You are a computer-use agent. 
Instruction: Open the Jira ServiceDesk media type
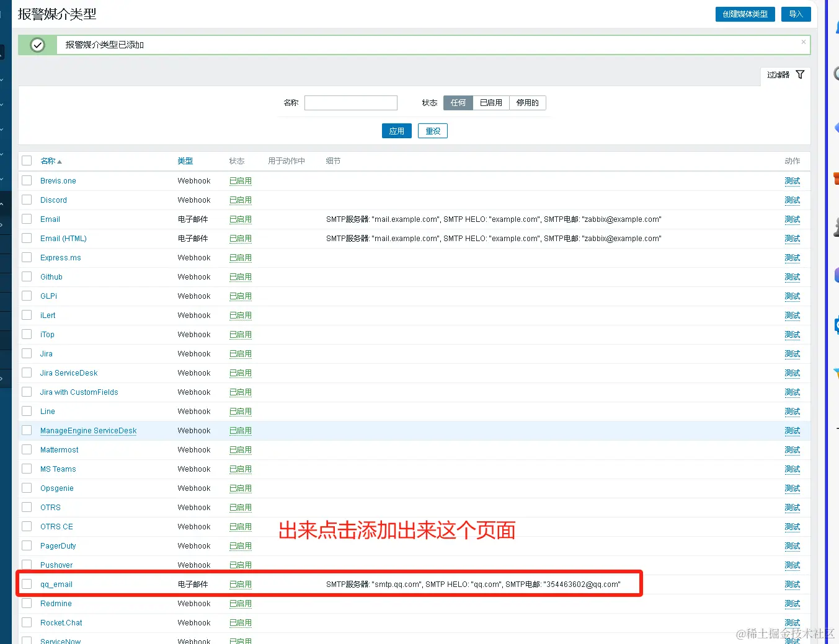(69, 373)
